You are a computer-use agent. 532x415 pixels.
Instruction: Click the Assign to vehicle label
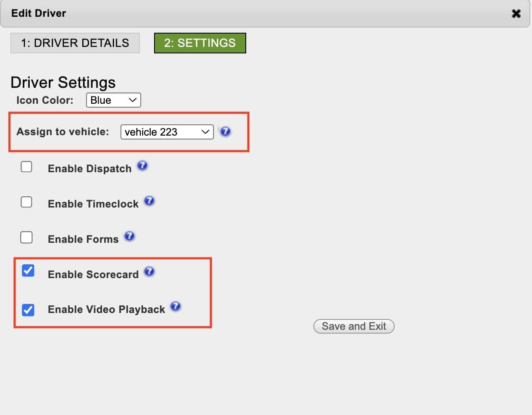coord(63,132)
